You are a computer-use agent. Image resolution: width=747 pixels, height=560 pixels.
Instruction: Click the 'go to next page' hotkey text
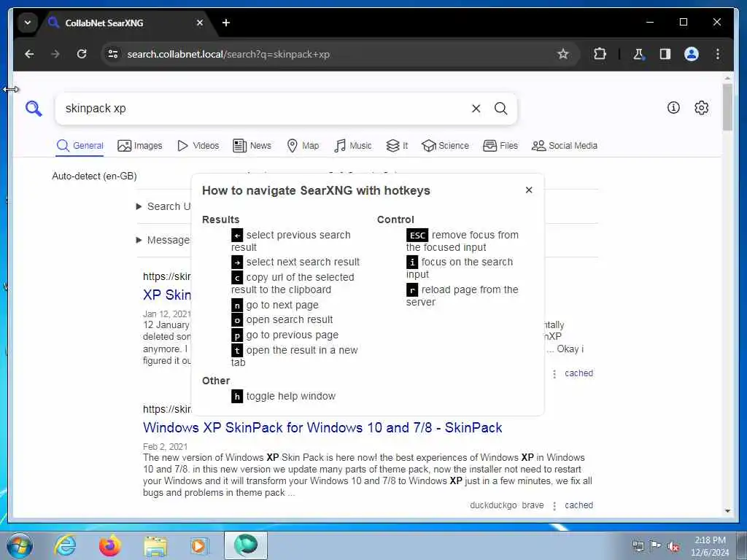282,306
